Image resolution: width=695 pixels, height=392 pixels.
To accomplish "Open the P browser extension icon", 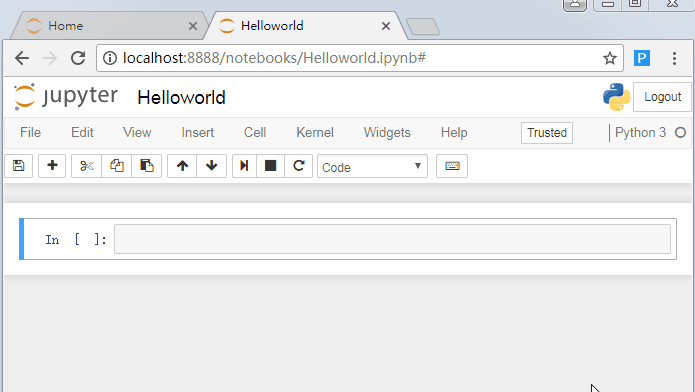I will [x=642, y=58].
